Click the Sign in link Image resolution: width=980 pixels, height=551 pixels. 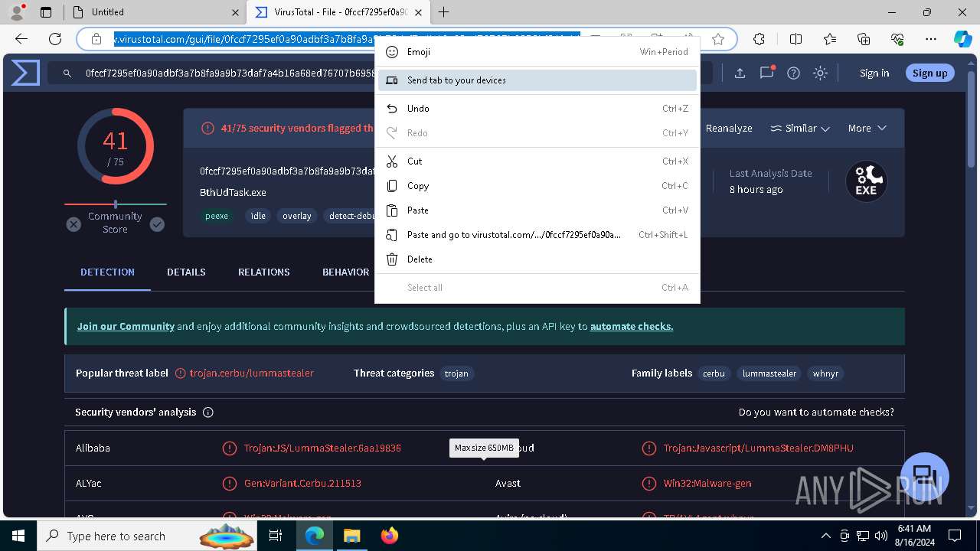point(874,73)
